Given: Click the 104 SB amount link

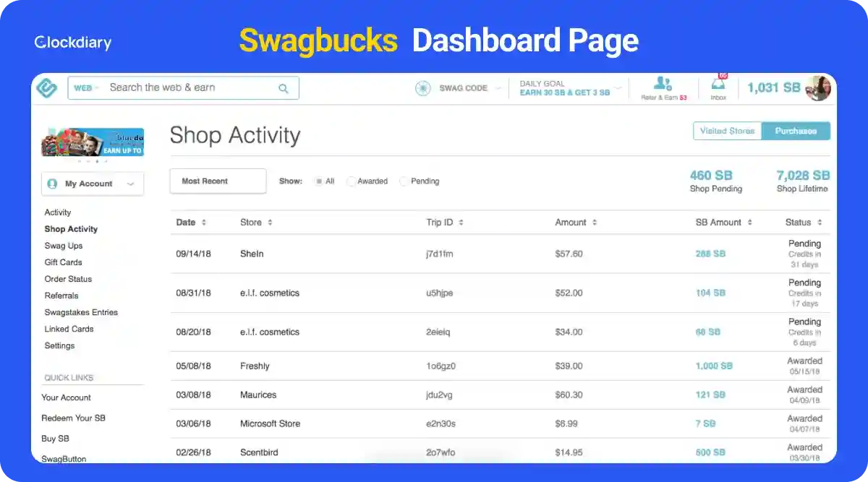Looking at the screenshot, I should 710,293.
